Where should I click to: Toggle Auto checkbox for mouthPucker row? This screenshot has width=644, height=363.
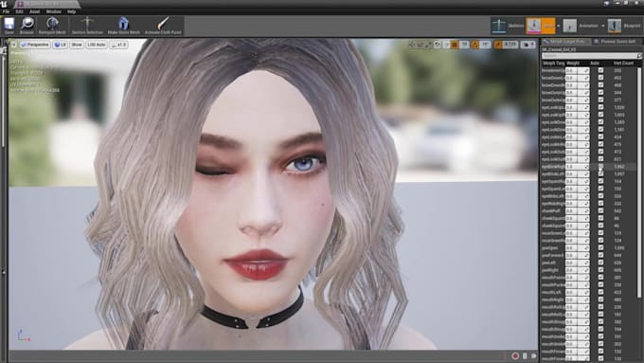click(600, 285)
